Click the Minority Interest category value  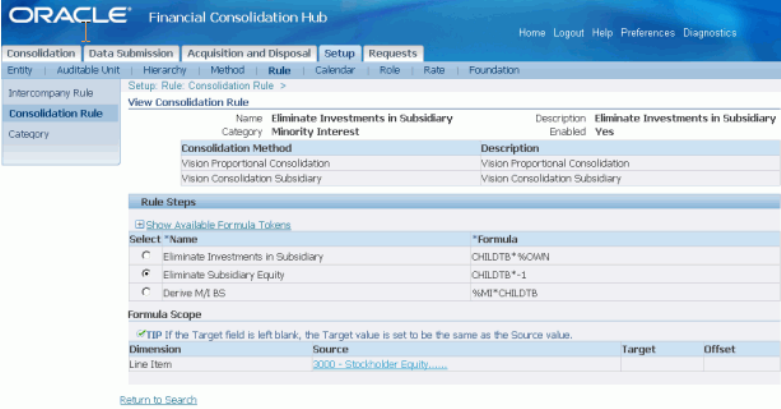click(x=315, y=132)
